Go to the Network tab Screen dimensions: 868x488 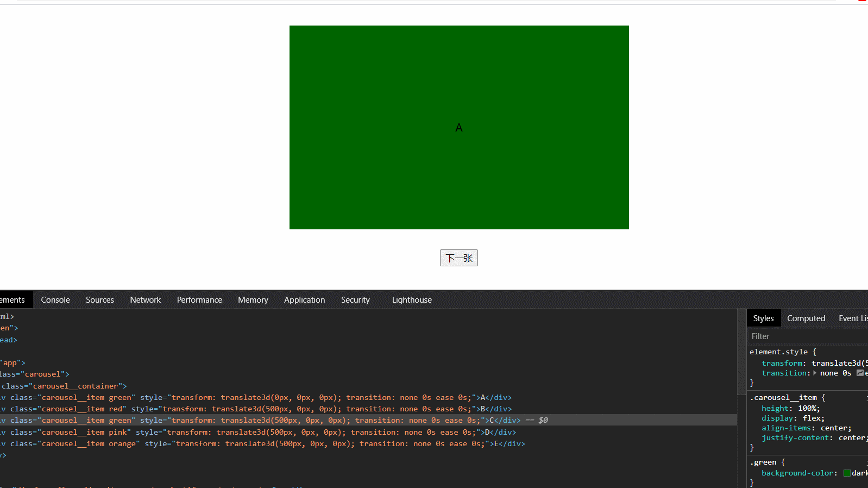[x=146, y=300]
